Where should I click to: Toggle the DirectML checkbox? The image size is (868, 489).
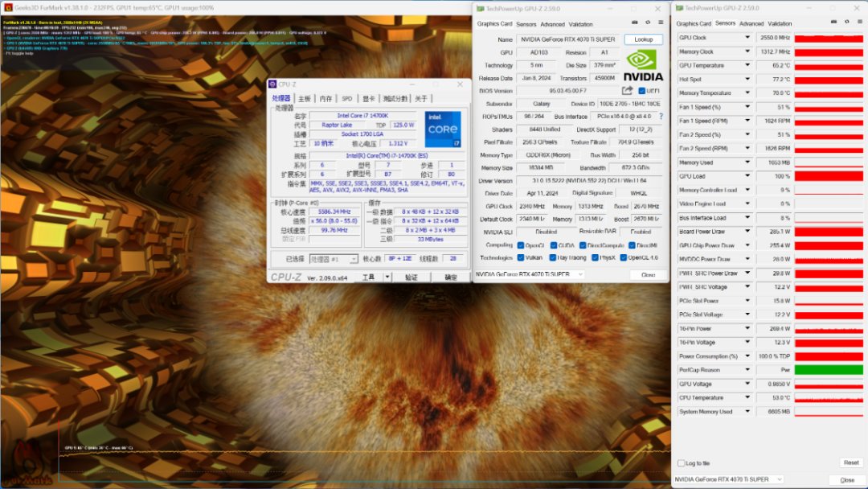click(x=632, y=245)
